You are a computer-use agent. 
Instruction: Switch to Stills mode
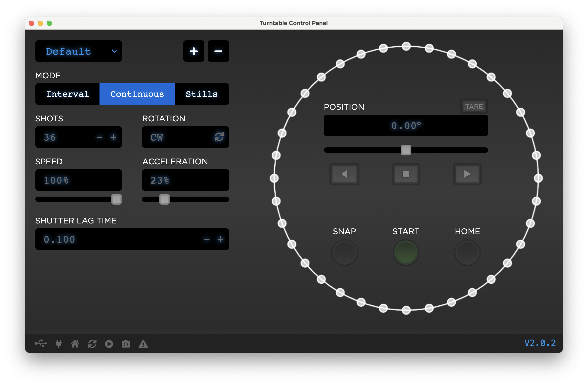202,94
